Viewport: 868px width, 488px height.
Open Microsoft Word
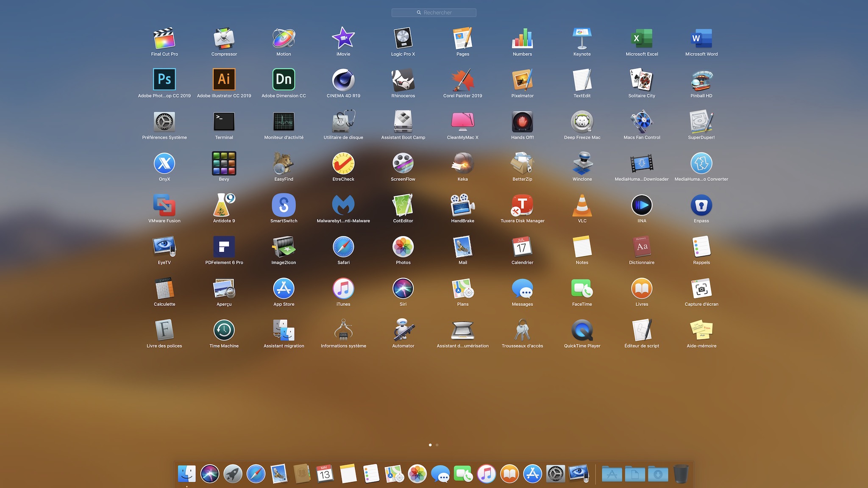(x=701, y=39)
